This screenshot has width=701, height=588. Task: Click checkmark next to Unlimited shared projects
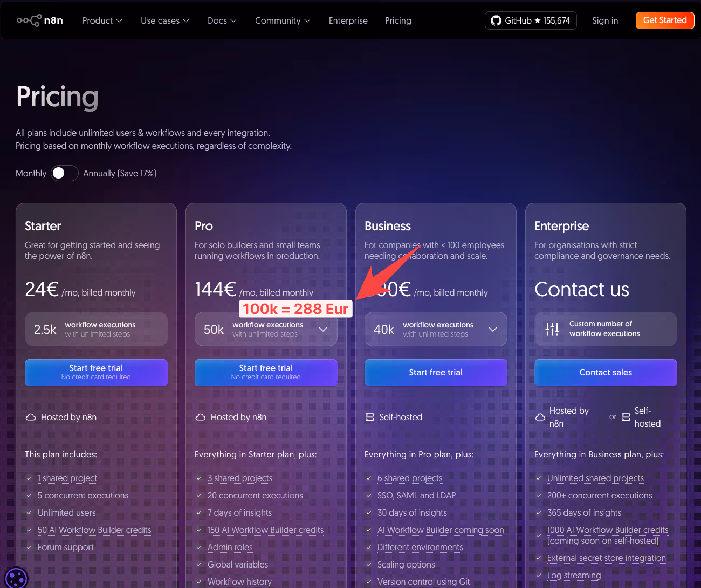pyautogui.click(x=539, y=478)
